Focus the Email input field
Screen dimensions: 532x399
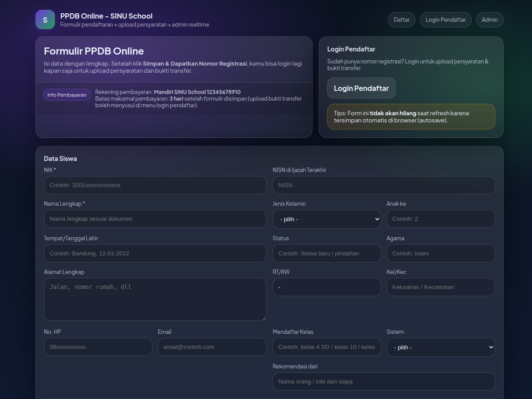point(212,347)
